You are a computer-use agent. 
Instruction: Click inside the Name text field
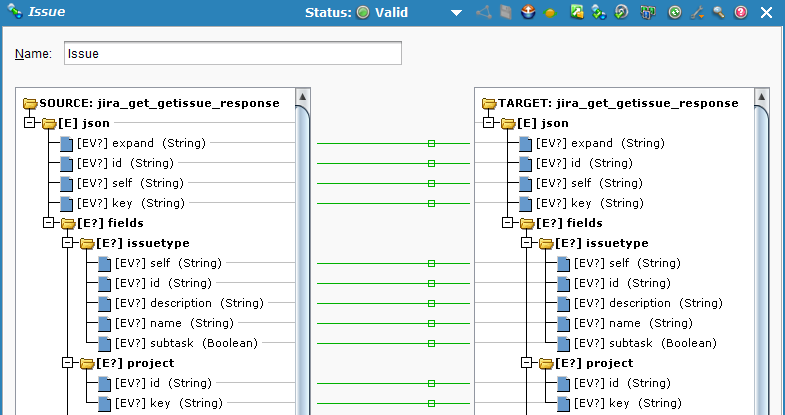pyautogui.click(x=232, y=53)
